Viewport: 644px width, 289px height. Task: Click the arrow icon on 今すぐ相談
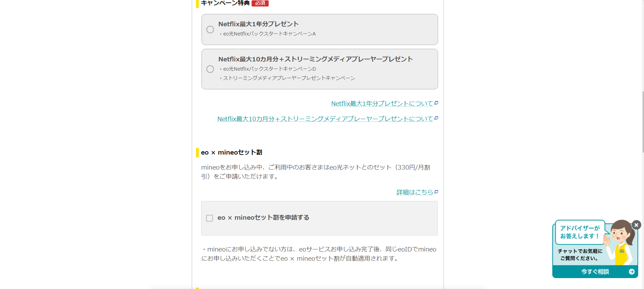[632, 272]
